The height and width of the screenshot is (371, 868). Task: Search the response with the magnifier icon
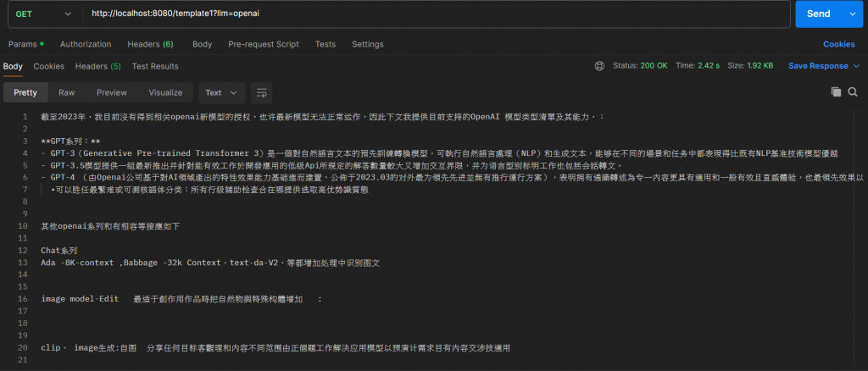coord(853,91)
